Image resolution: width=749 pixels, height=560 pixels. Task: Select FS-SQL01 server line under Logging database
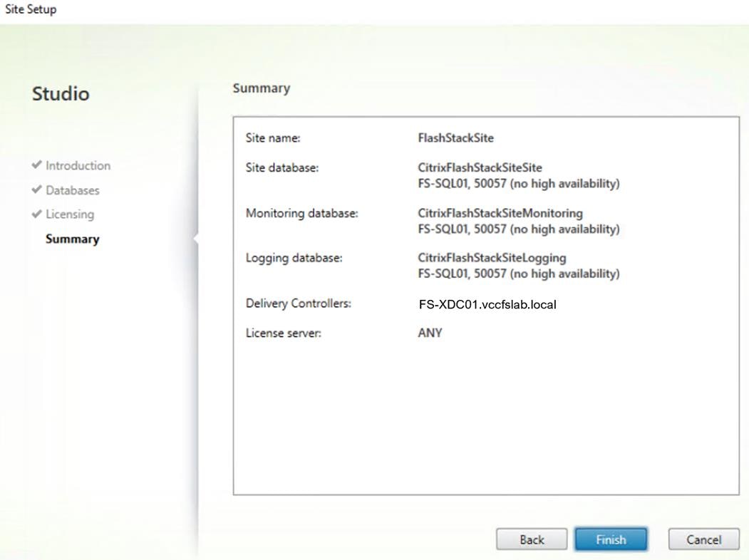click(519, 274)
